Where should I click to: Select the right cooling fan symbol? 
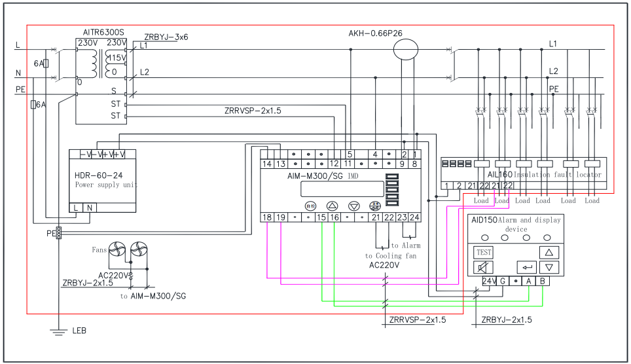tap(138, 250)
